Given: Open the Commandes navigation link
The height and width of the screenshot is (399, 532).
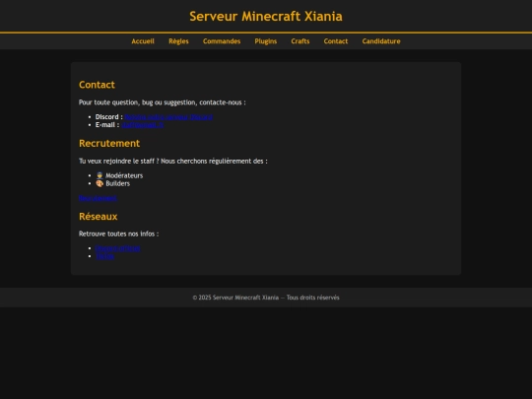Looking at the screenshot, I should coord(222,41).
